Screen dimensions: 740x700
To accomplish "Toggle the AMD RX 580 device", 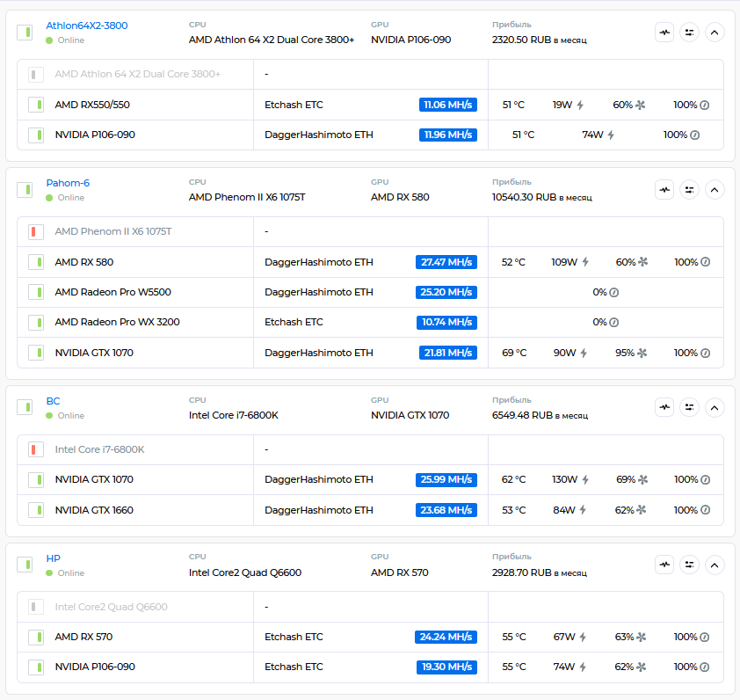I will point(36,262).
